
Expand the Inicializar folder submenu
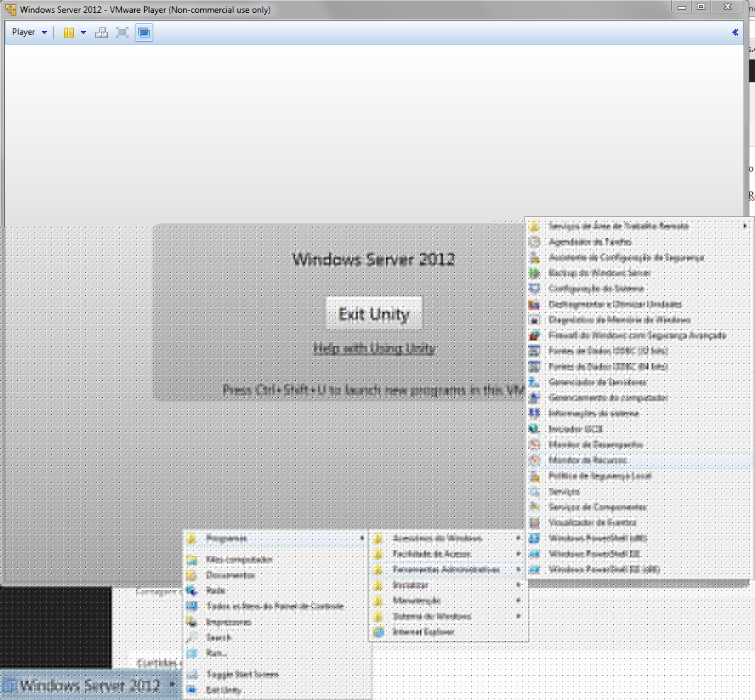point(448,585)
